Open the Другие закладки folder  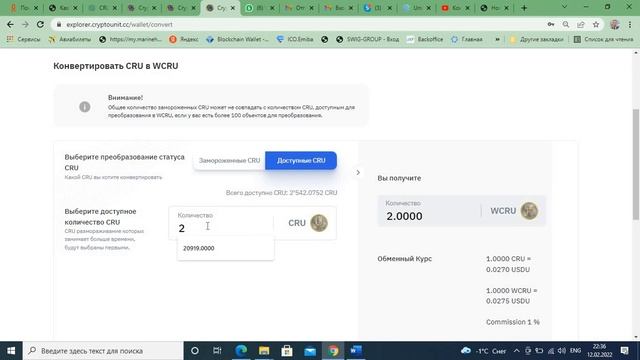coord(536,40)
